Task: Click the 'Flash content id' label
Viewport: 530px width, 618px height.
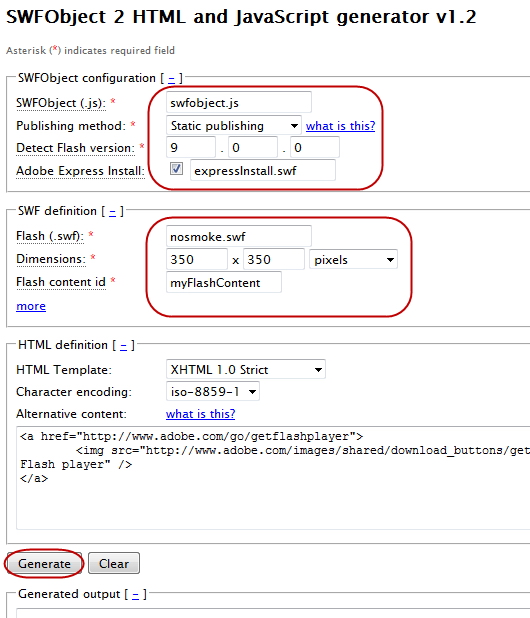Action: pyautogui.click(x=61, y=282)
